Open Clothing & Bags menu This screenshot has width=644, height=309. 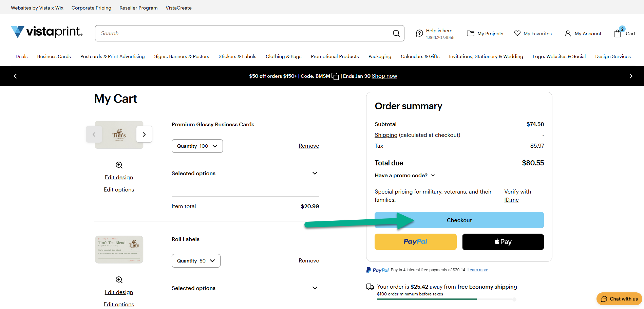click(x=284, y=56)
